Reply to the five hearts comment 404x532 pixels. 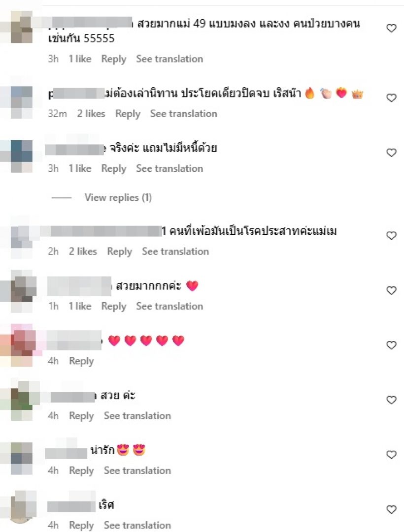coord(81,361)
